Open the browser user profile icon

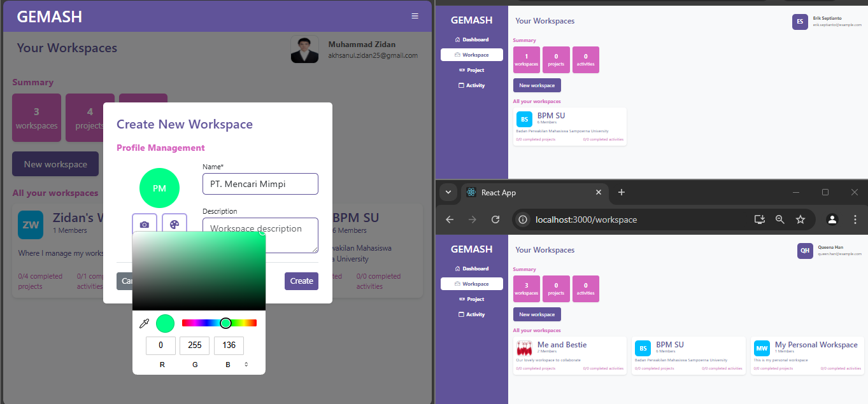832,219
